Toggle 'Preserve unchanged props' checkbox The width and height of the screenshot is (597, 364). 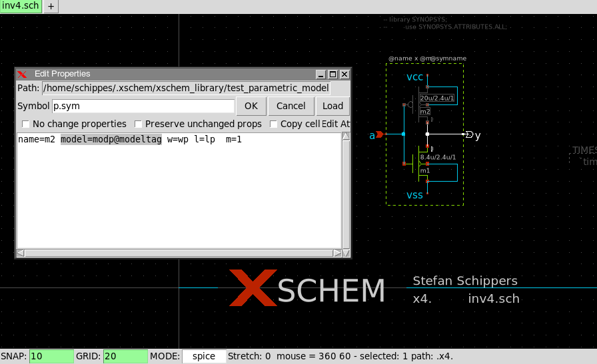coord(139,124)
